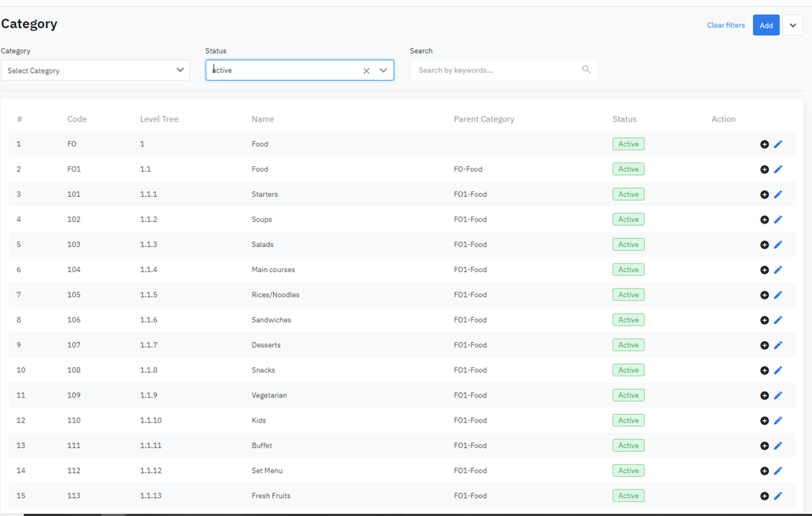Click the plus icon in Vegetarian row
812x516 pixels.
click(x=764, y=395)
